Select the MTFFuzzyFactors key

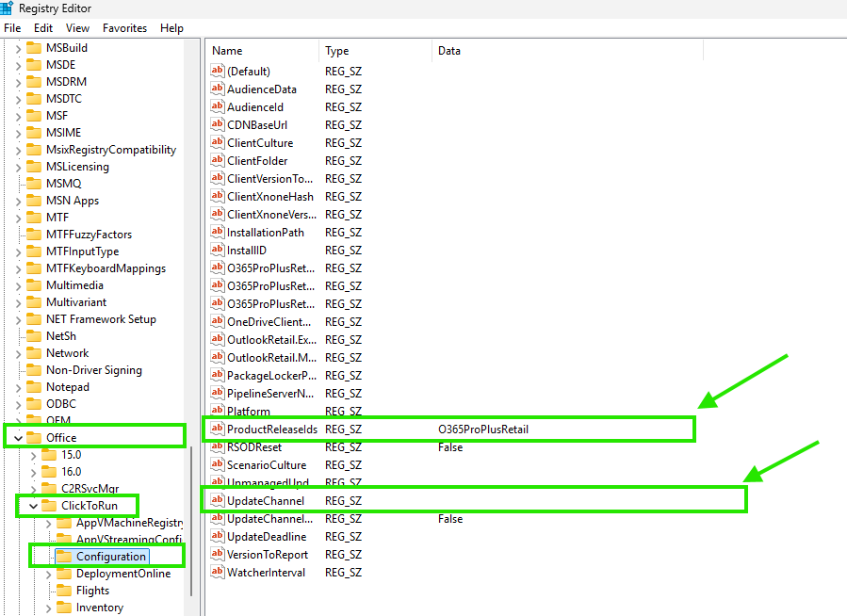[x=89, y=235]
